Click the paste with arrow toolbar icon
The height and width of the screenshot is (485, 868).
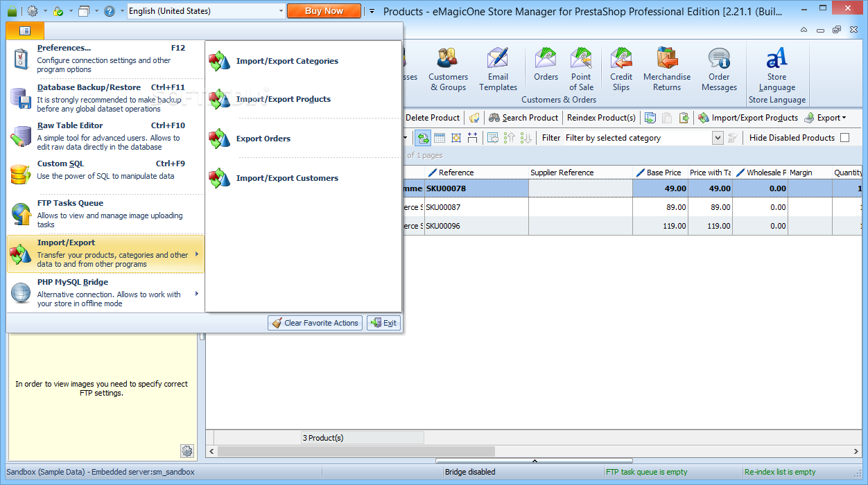[x=684, y=118]
